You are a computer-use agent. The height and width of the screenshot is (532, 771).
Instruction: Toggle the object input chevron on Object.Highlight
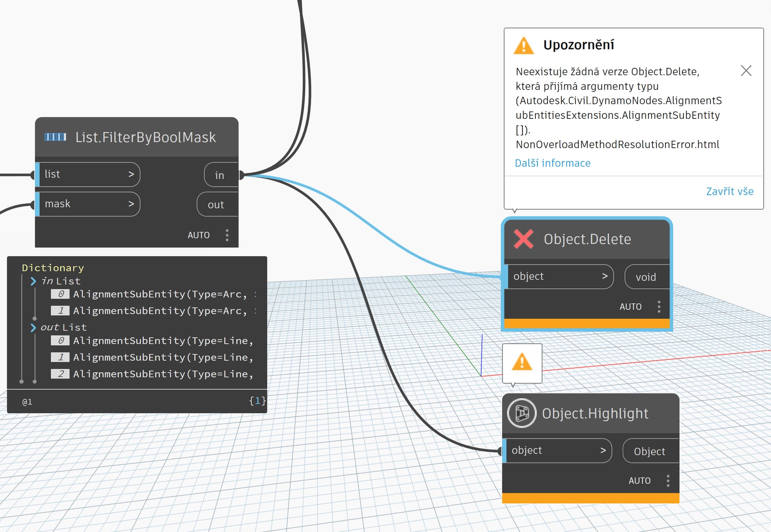[x=603, y=450]
